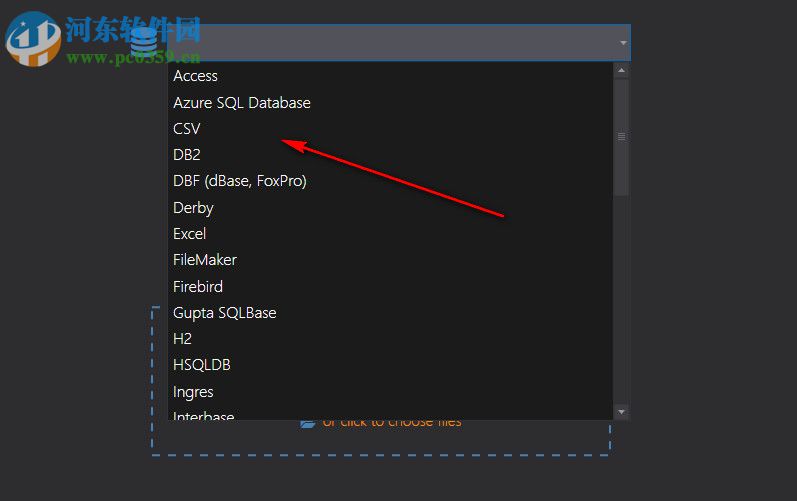Select Excel from the list
The image size is (797, 501).
[390, 234]
